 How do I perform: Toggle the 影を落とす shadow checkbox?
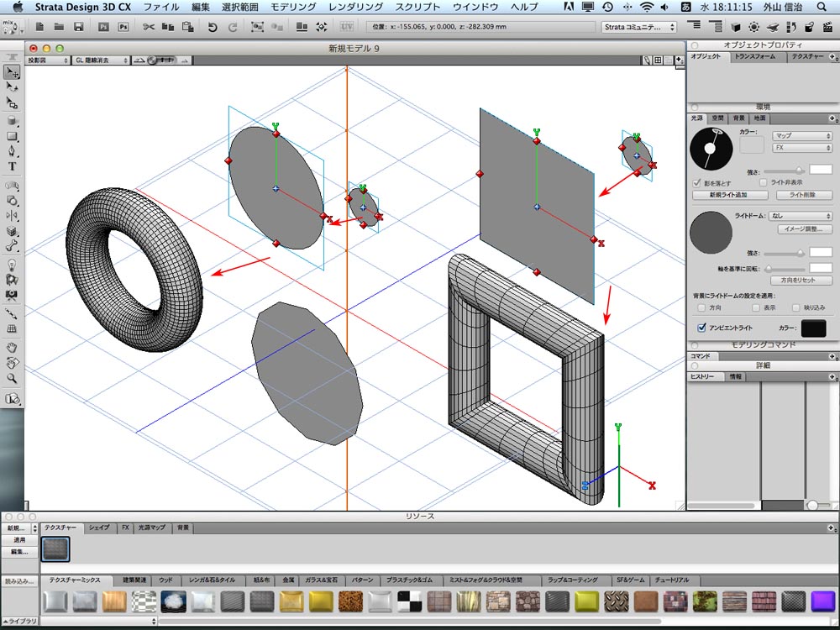pos(696,182)
